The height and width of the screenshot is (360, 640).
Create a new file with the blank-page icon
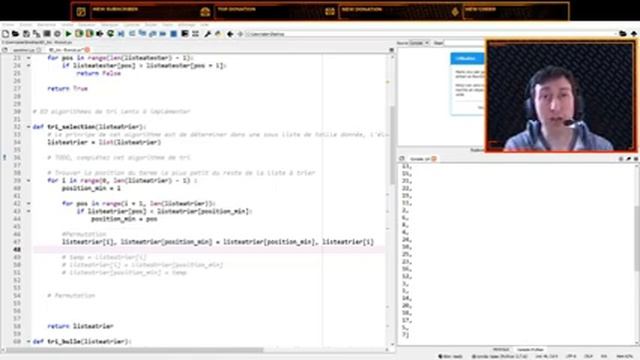tap(5, 34)
